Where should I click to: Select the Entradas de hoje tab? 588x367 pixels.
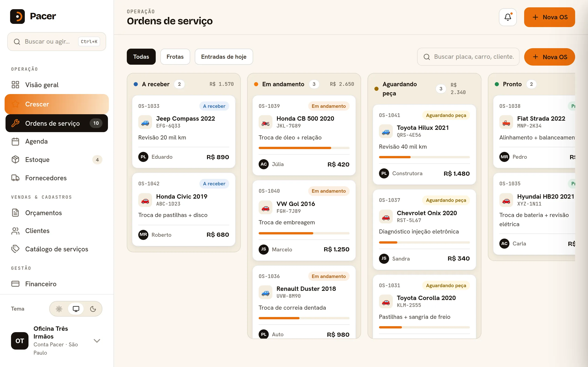(224, 57)
